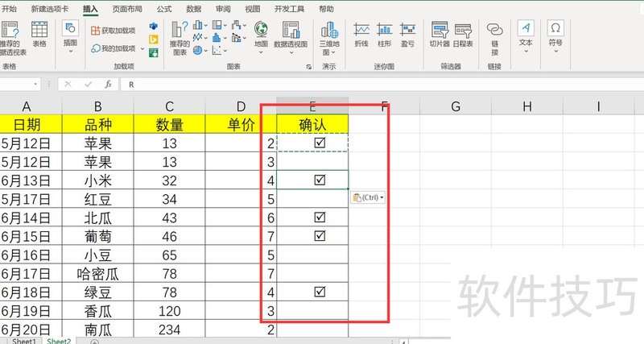The width and height of the screenshot is (644, 344).
Task: Open the Sheet1 worksheet tab
Action: coord(23,341)
